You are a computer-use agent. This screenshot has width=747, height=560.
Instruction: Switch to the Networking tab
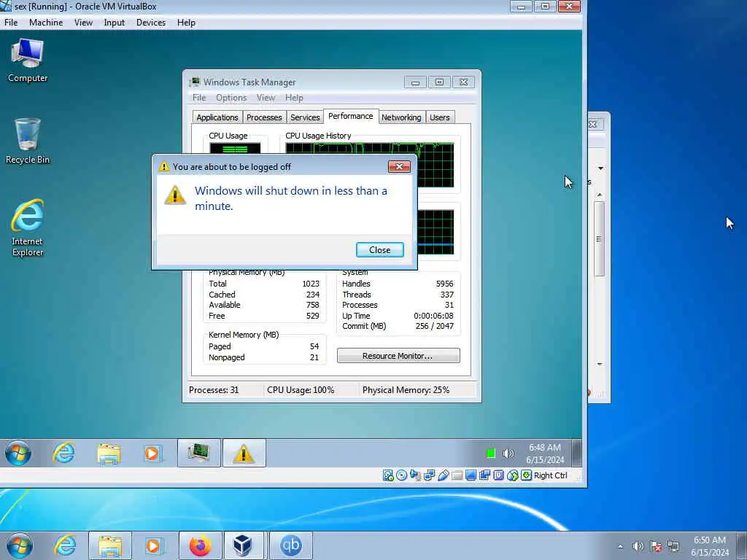tap(401, 117)
